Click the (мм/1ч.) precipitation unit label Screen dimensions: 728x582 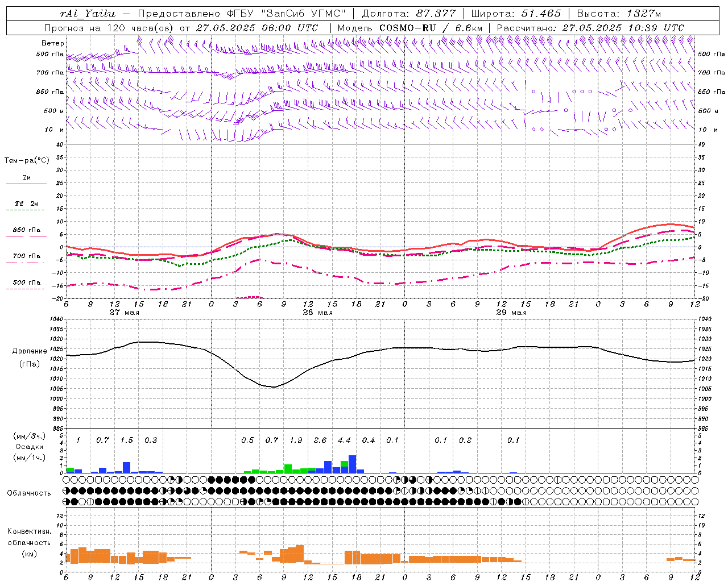pyautogui.click(x=30, y=458)
